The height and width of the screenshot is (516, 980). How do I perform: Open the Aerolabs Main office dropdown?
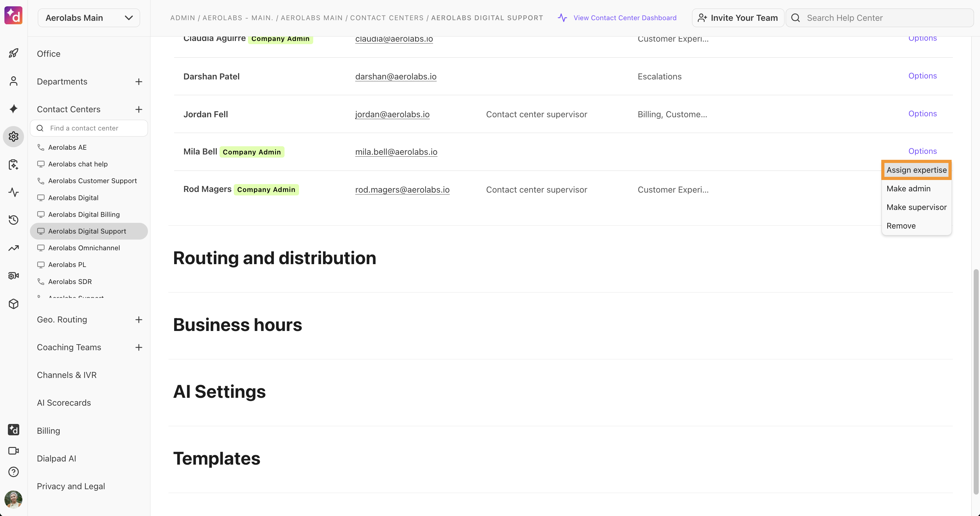[x=89, y=18]
